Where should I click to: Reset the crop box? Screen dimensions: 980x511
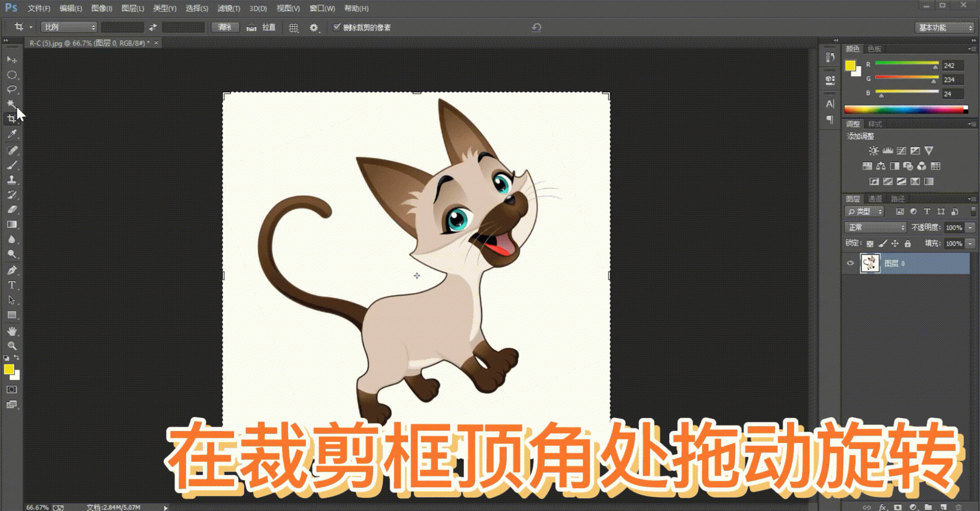[x=537, y=27]
